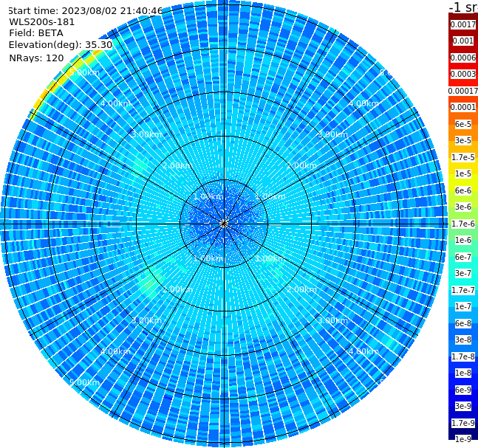Image resolution: width=478 pixels, height=448 pixels.
Task: Choose the 1e-5 yellow colorbar level
Action: (x=463, y=173)
